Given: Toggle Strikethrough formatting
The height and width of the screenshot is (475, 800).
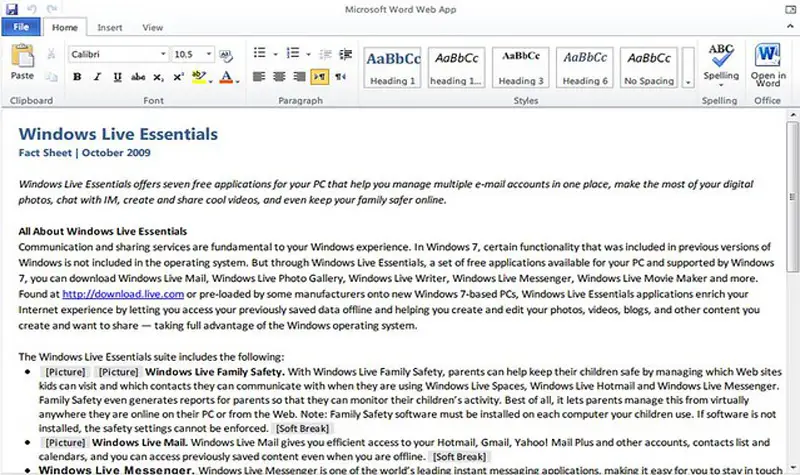Looking at the screenshot, I should coord(138,77).
